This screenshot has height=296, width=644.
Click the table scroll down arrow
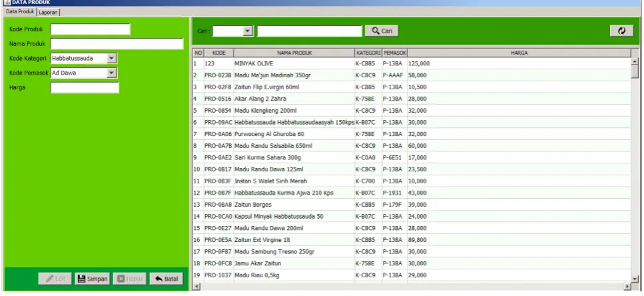(635, 278)
